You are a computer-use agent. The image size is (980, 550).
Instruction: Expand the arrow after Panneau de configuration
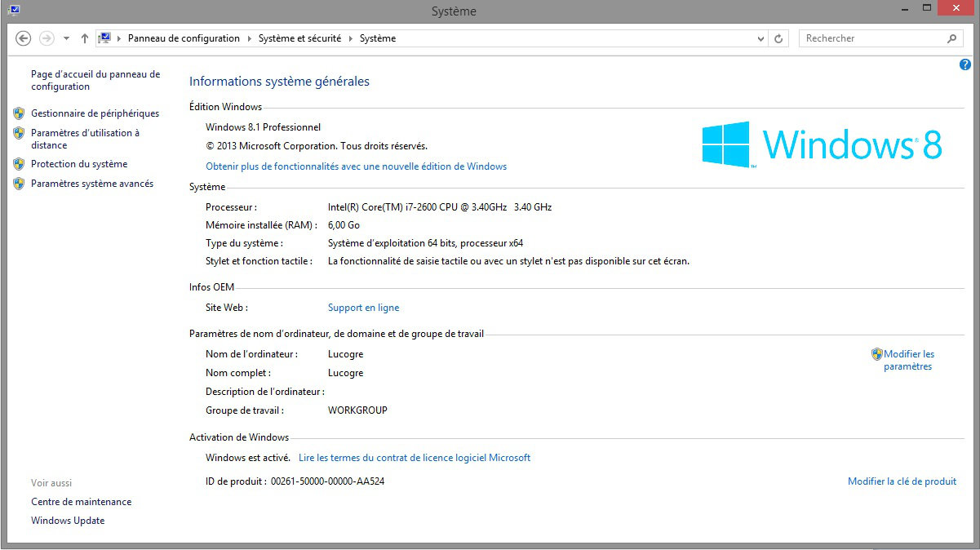tap(249, 38)
